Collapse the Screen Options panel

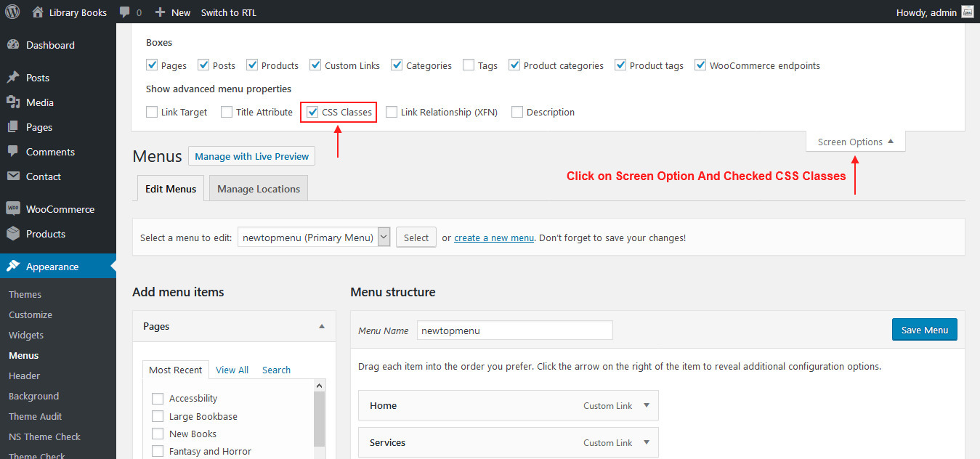(856, 142)
